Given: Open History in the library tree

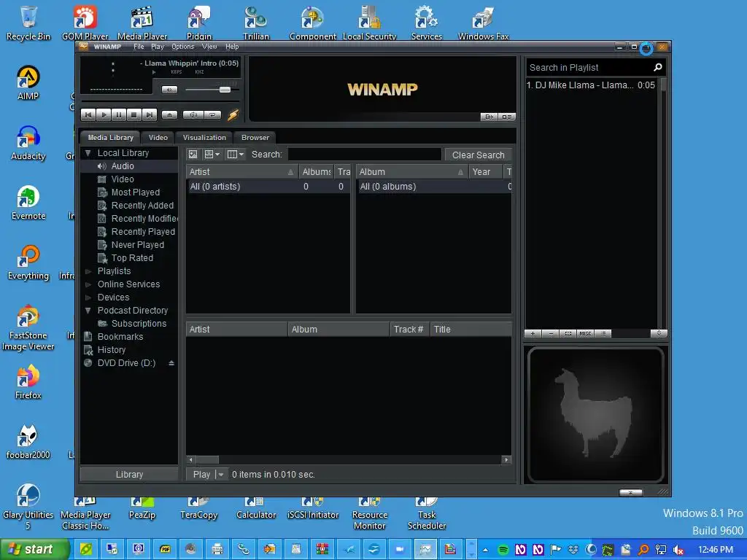Looking at the screenshot, I should 112,350.
